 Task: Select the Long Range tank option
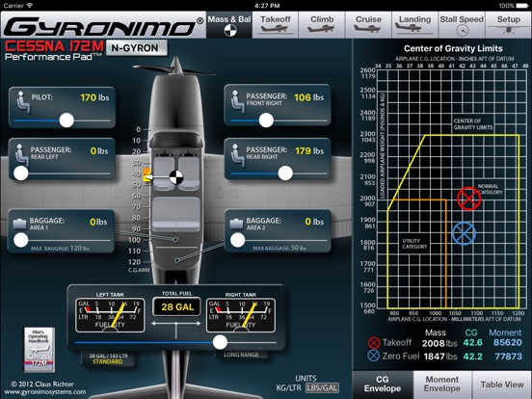[241, 355]
